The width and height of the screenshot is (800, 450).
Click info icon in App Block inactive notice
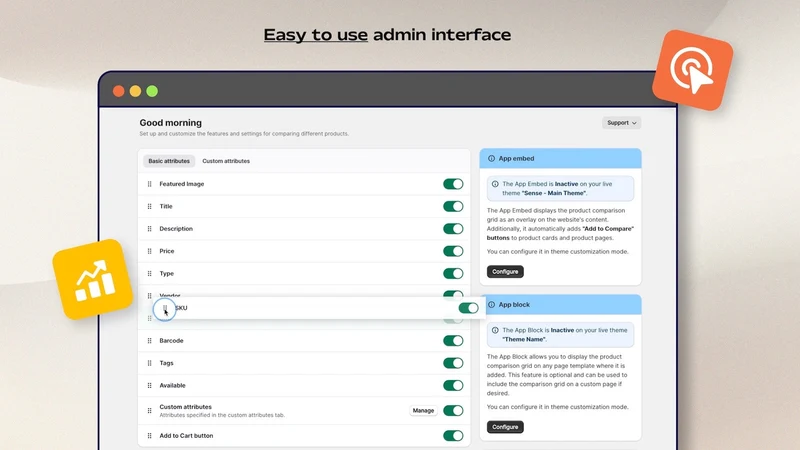pos(495,330)
